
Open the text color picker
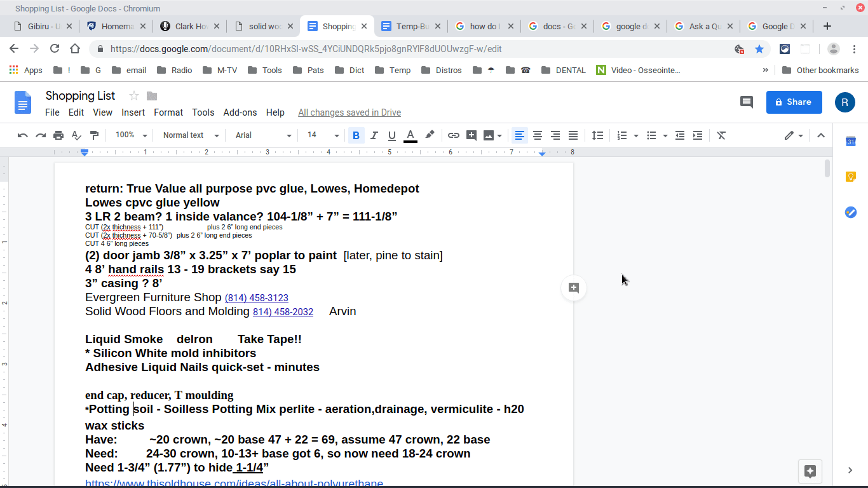410,135
